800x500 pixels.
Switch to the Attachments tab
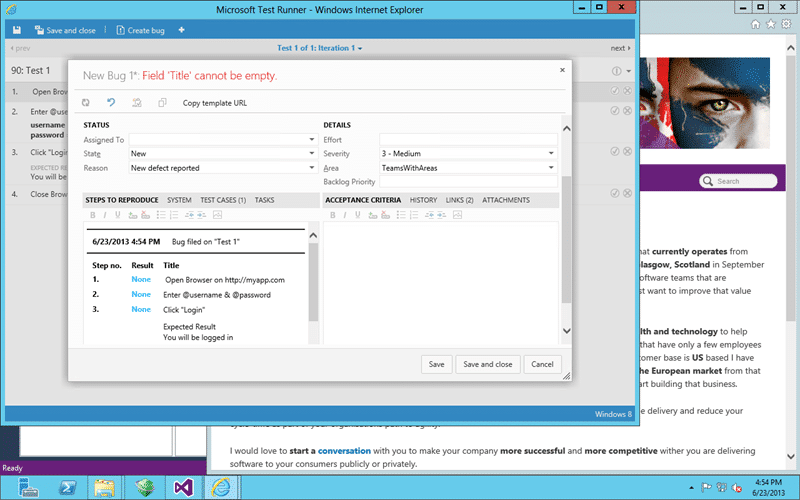(x=506, y=200)
